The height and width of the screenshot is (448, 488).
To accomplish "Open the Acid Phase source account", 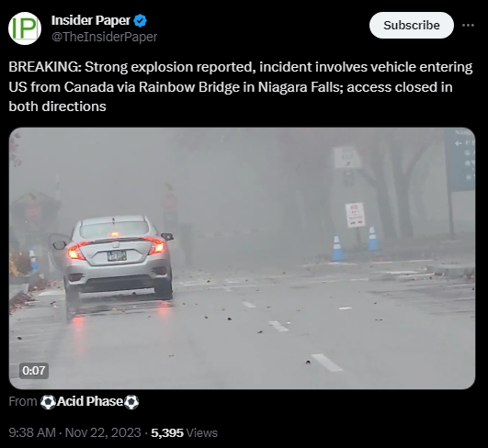I will 90,401.
